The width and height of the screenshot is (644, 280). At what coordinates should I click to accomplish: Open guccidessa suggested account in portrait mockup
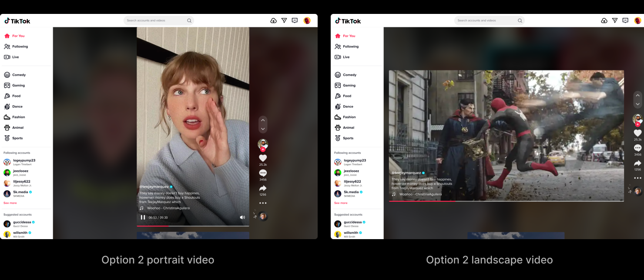click(19, 224)
